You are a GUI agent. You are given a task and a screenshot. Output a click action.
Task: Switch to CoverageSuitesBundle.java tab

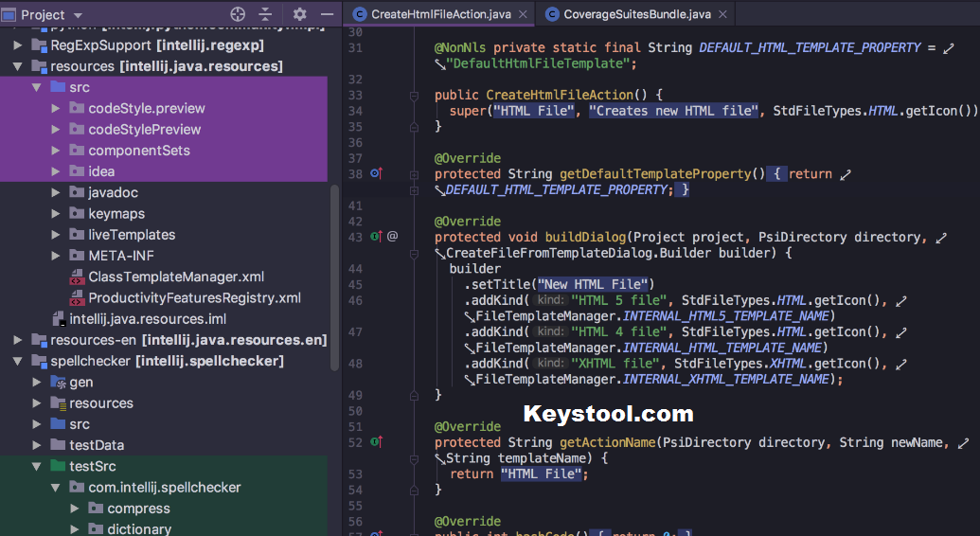(x=637, y=14)
